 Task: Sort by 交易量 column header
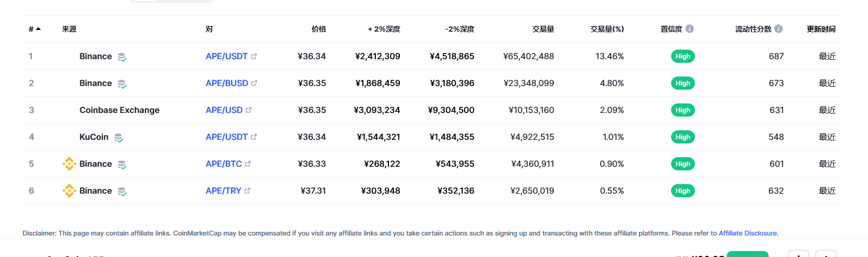pos(543,29)
